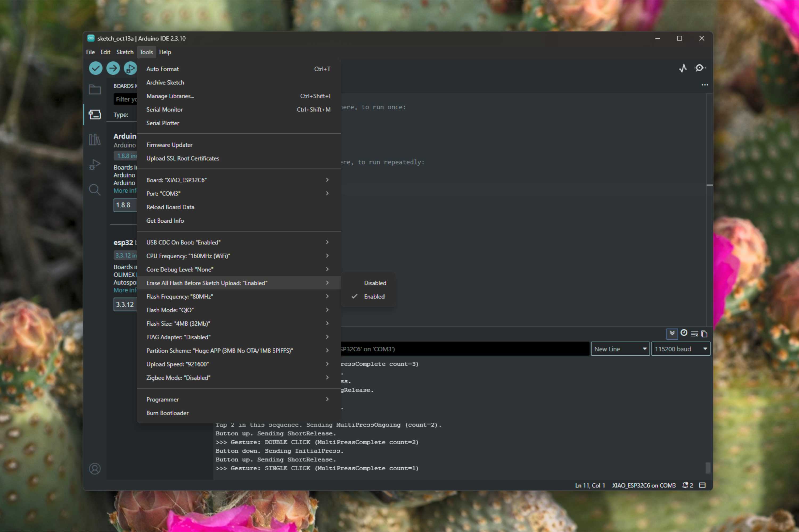Open the Sketch menu
The image size is (799, 532).
pyautogui.click(x=125, y=52)
